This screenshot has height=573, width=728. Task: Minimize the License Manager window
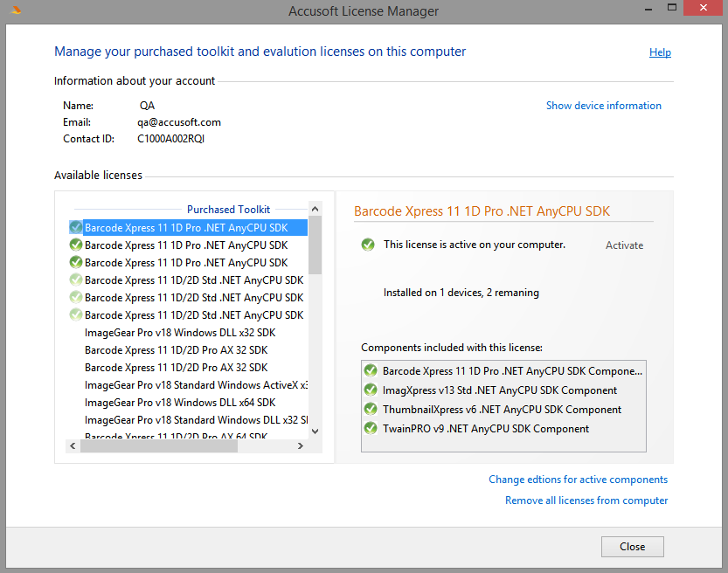(648, 9)
